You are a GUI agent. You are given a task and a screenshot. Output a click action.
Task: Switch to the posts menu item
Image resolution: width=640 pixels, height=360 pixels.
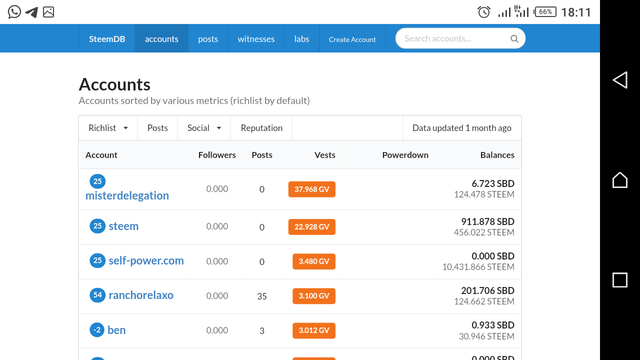click(x=208, y=39)
